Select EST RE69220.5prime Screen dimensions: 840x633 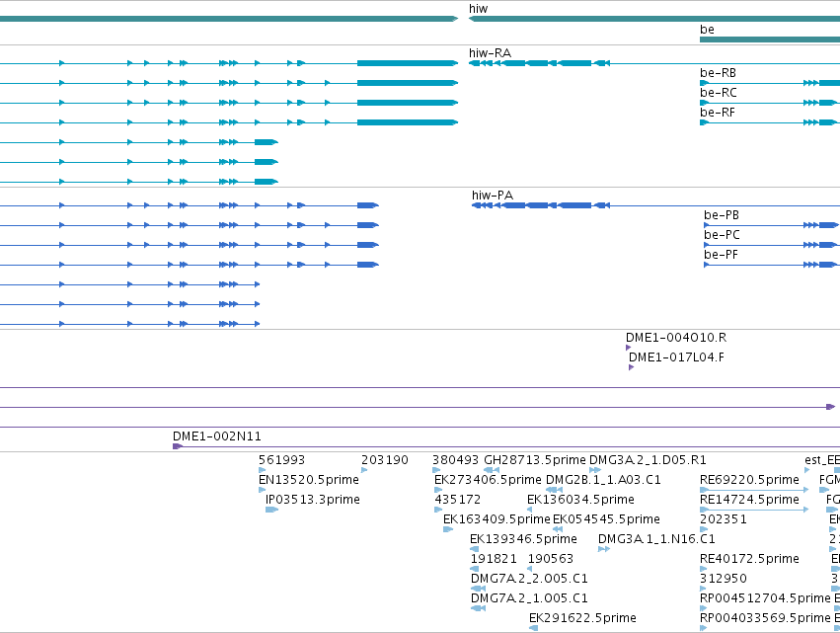(x=749, y=480)
